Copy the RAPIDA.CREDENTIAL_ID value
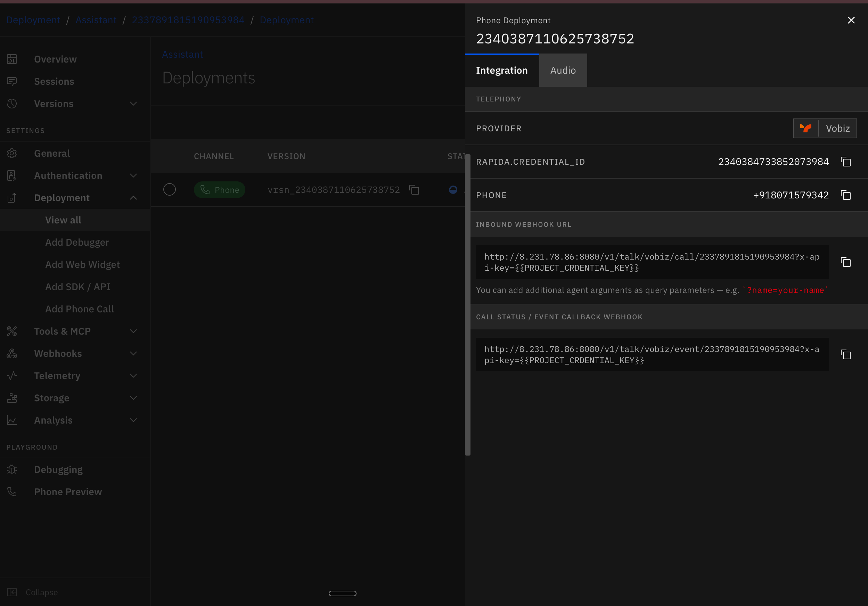 tap(846, 162)
